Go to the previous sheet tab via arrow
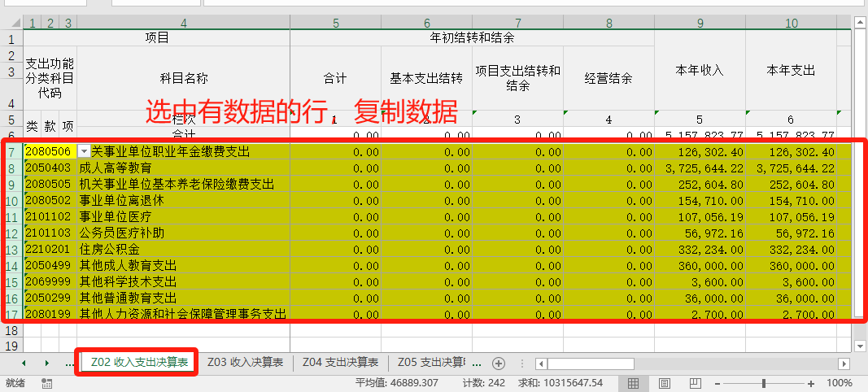This screenshot has height=392, width=868. pos(24,364)
